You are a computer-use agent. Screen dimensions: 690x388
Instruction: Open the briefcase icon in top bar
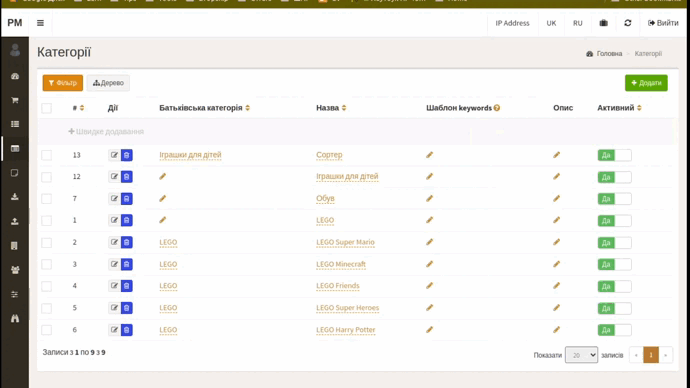[603, 23]
